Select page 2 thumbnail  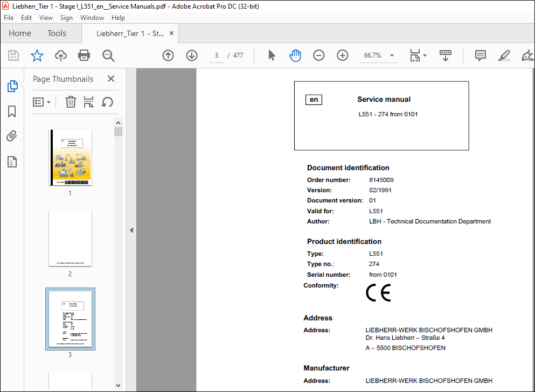pyautogui.click(x=70, y=238)
